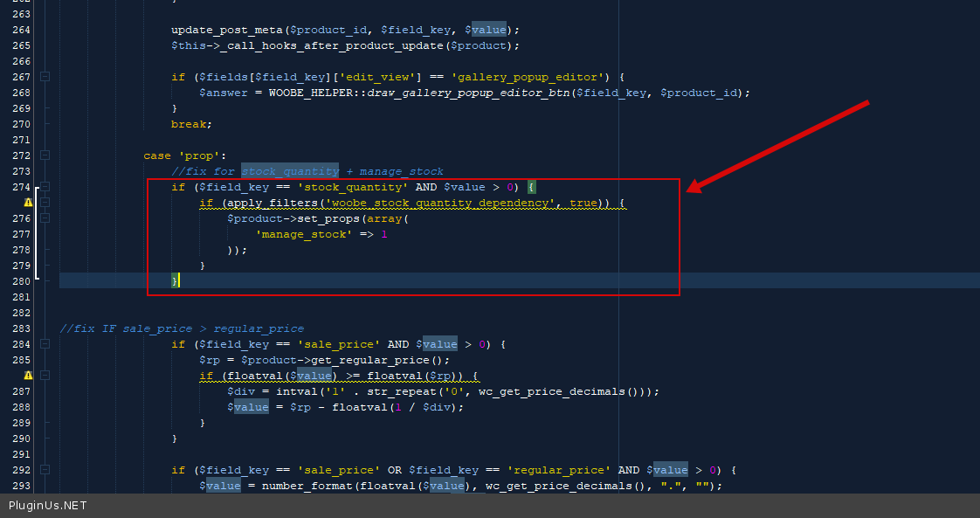Fold the apply_filters if block in the gutter
980x518 pixels.
tap(45, 203)
